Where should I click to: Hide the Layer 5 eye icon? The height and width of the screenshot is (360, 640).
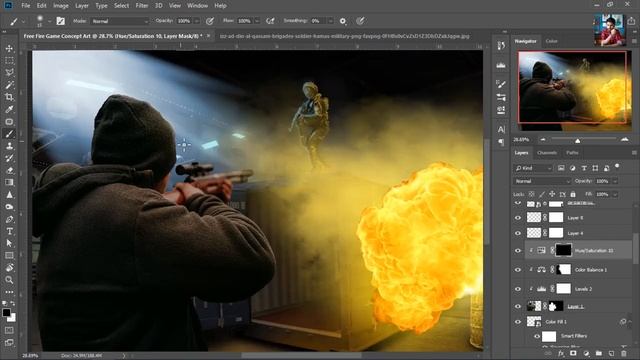518,218
